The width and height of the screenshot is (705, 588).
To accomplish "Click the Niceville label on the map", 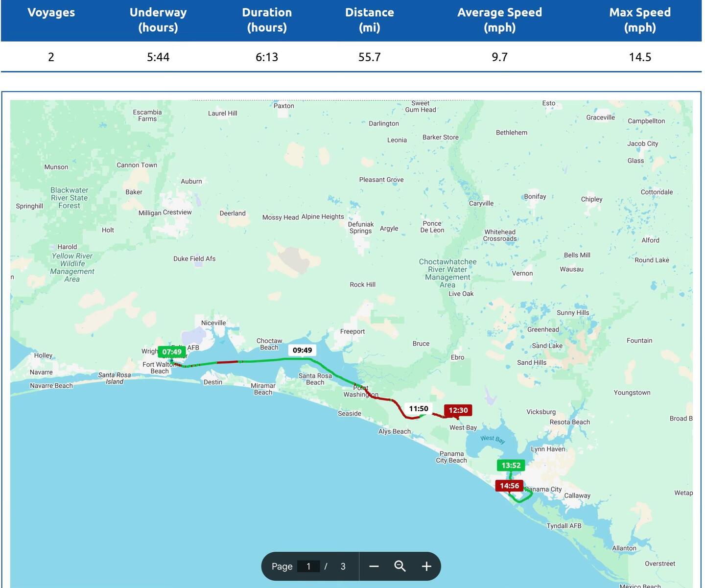I will click(213, 323).
